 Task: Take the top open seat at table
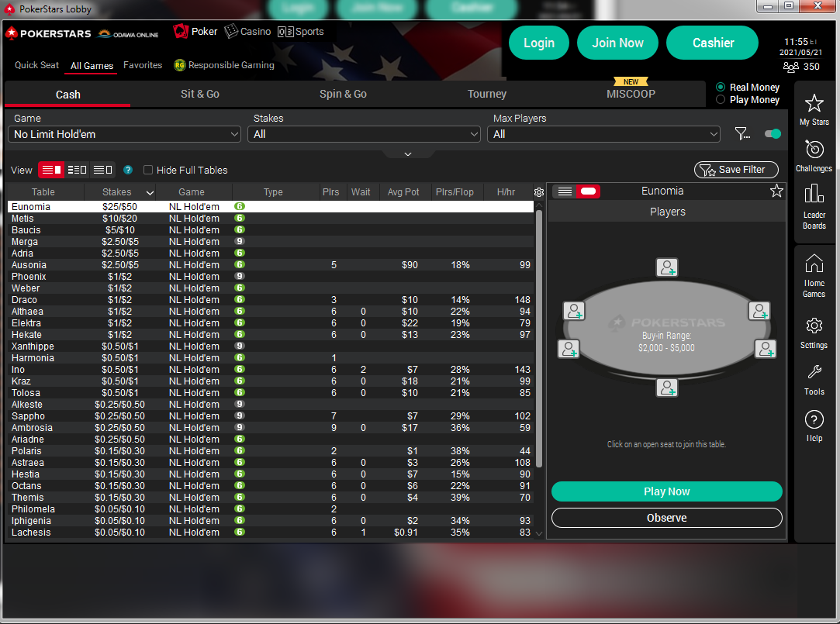tap(667, 267)
